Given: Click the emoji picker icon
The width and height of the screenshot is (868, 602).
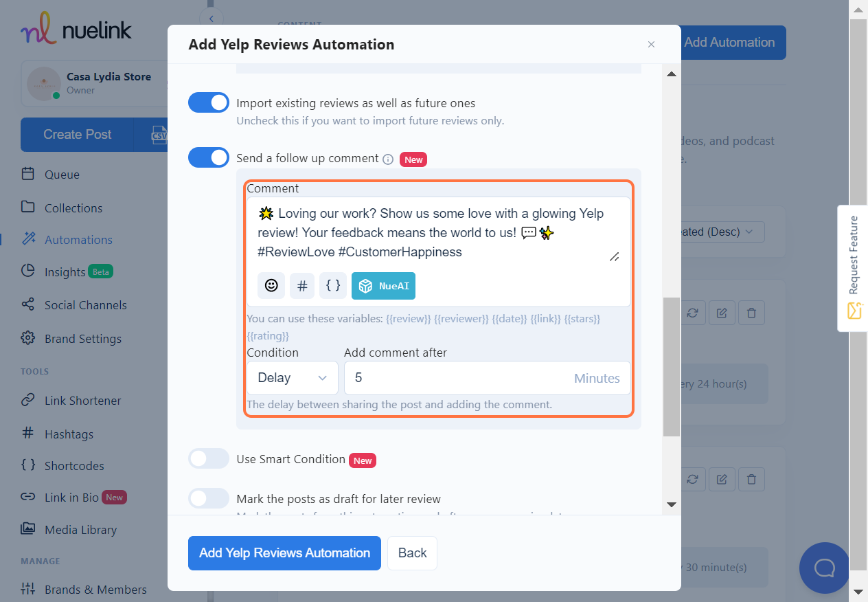Looking at the screenshot, I should 271,285.
